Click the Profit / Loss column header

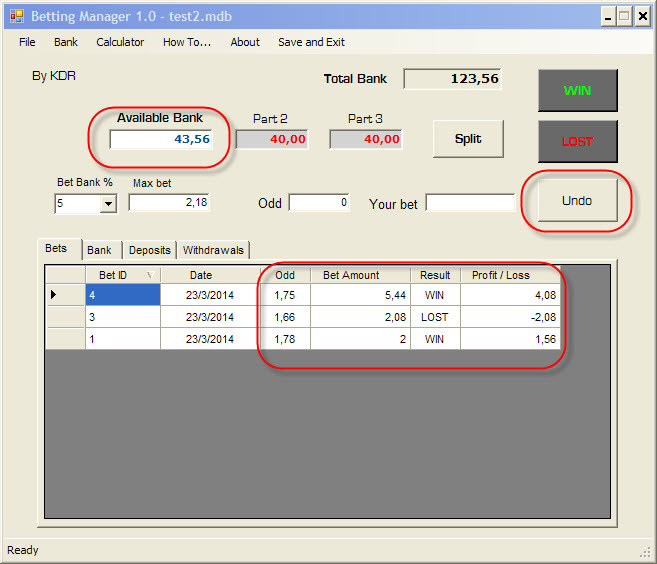501,275
